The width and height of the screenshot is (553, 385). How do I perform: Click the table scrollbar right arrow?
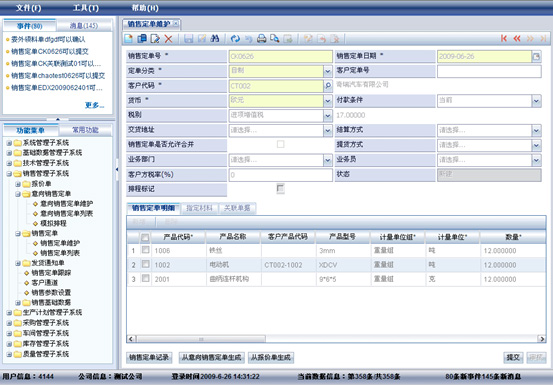(542, 339)
